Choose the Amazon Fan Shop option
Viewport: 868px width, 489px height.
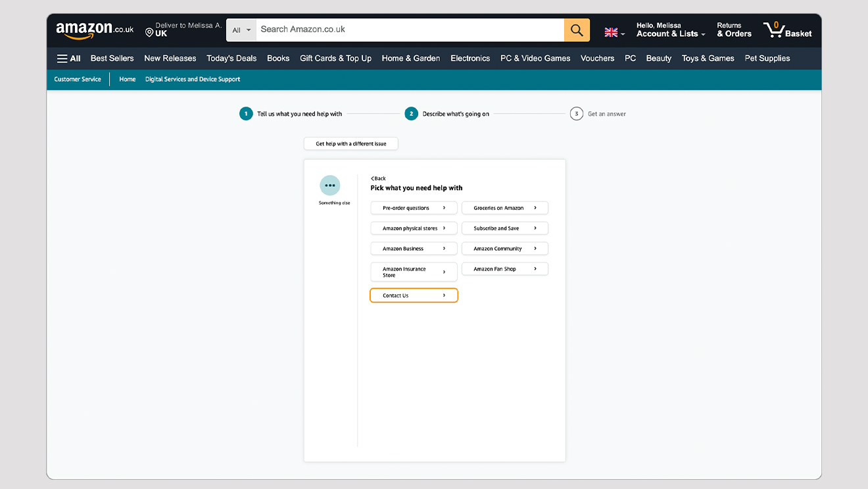click(x=504, y=269)
